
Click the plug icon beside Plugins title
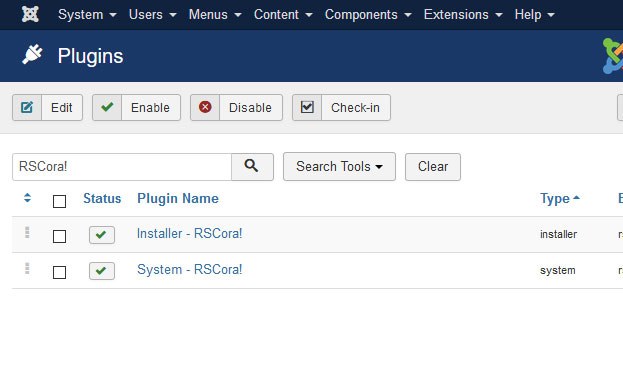point(32,55)
